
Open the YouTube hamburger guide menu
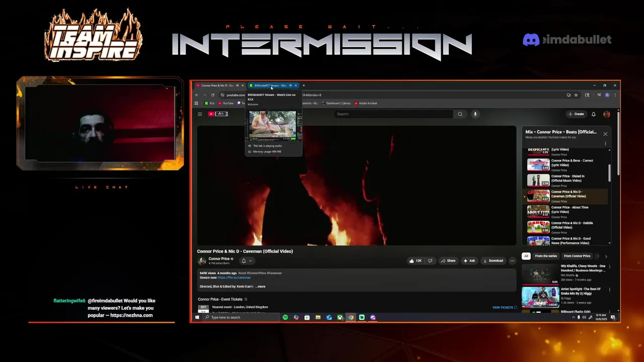(x=200, y=114)
